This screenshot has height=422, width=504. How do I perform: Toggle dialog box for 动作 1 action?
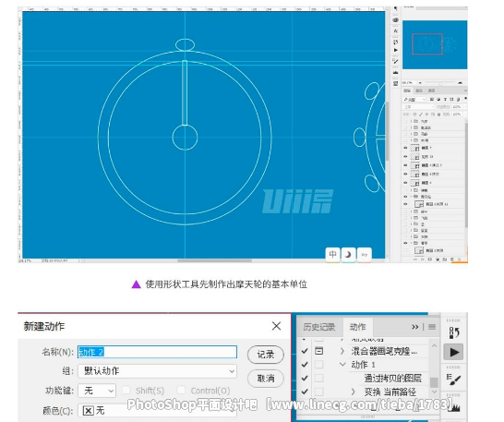[318, 364]
